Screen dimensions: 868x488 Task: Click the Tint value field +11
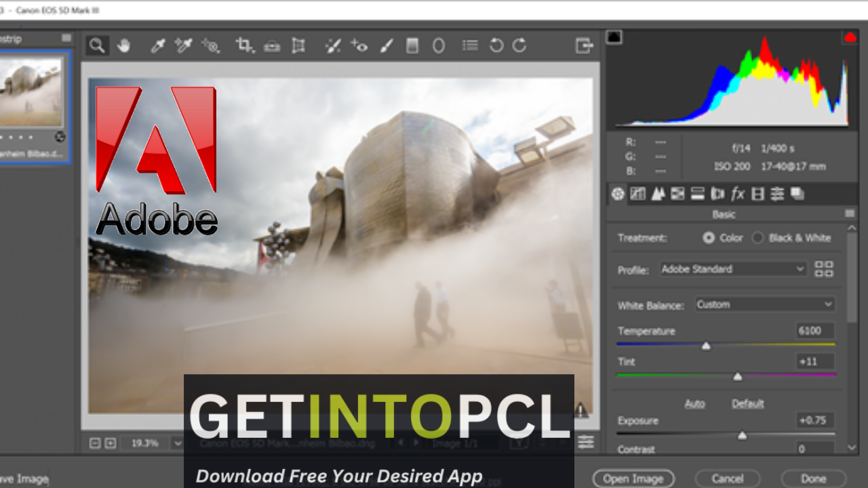(x=815, y=362)
